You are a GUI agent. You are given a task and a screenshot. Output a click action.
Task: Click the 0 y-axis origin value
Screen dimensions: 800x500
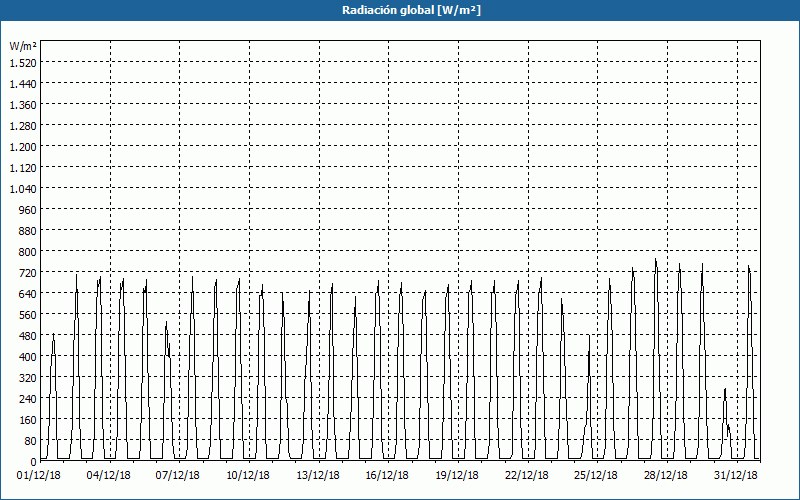point(34,462)
